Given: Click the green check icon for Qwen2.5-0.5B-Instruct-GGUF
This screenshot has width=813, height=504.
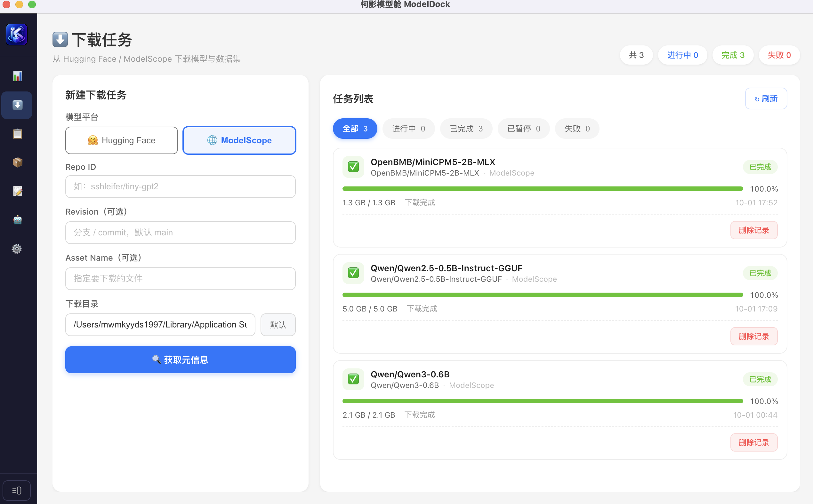Looking at the screenshot, I should 353,273.
